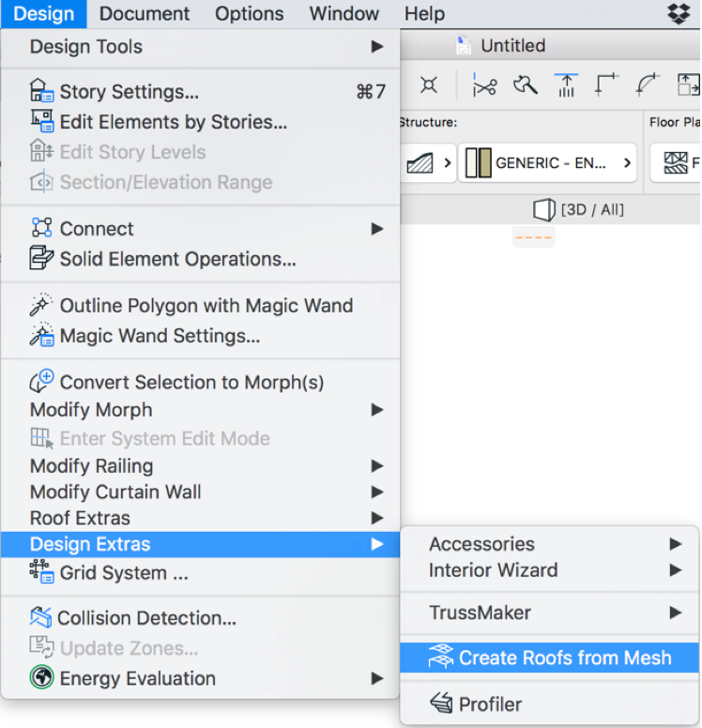Screen dimensions: 702x728
Task: Click the Create Roofs from Mesh icon
Action: 440,657
